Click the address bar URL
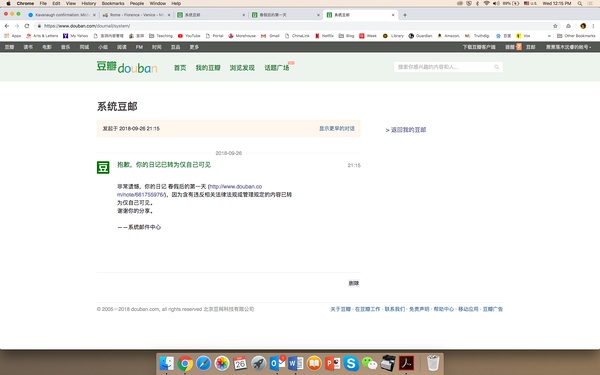 point(87,26)
